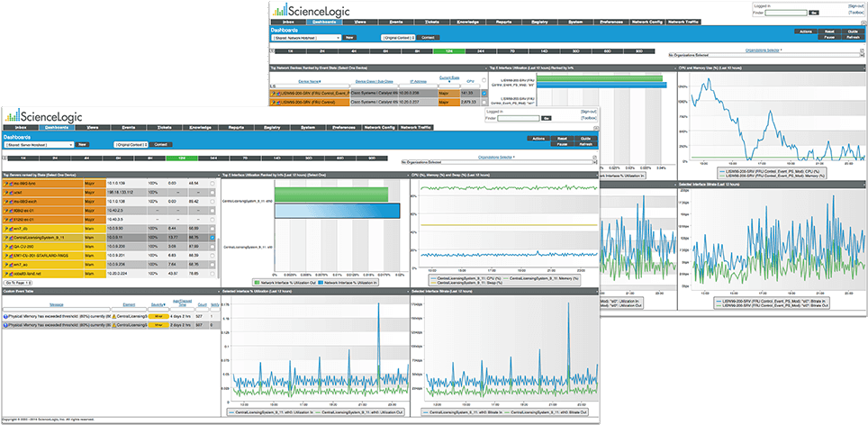Click Message filter field in event table
This screenshot has width=868, height=425.
57,310
